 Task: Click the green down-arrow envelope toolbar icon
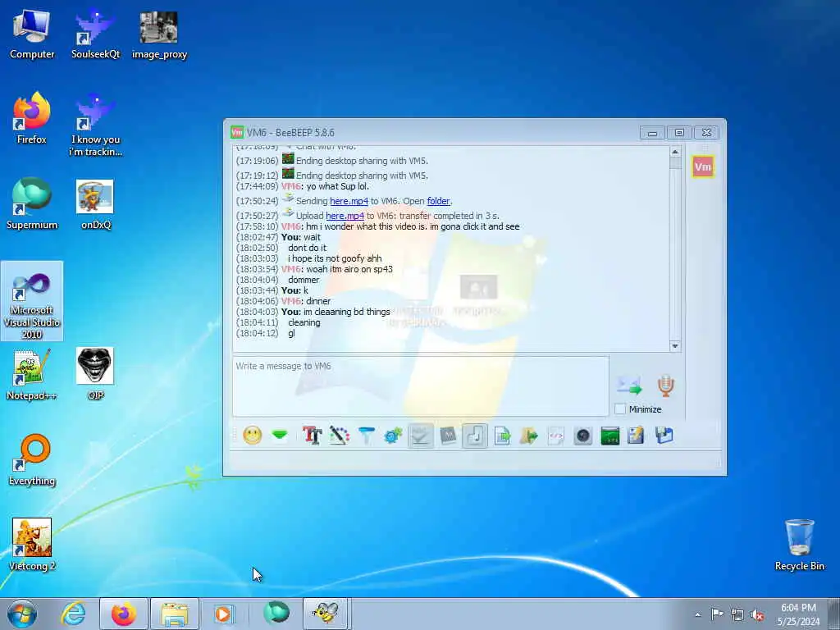[280, 435]
